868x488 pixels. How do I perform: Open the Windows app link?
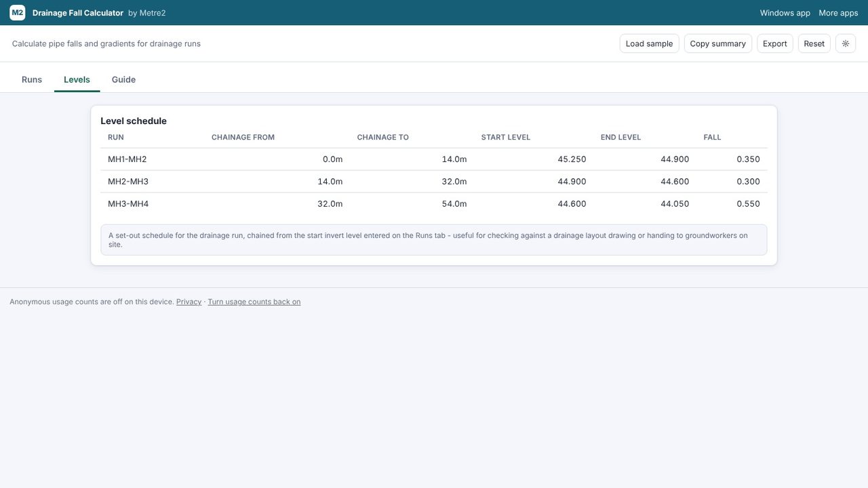tap(785, 13)
